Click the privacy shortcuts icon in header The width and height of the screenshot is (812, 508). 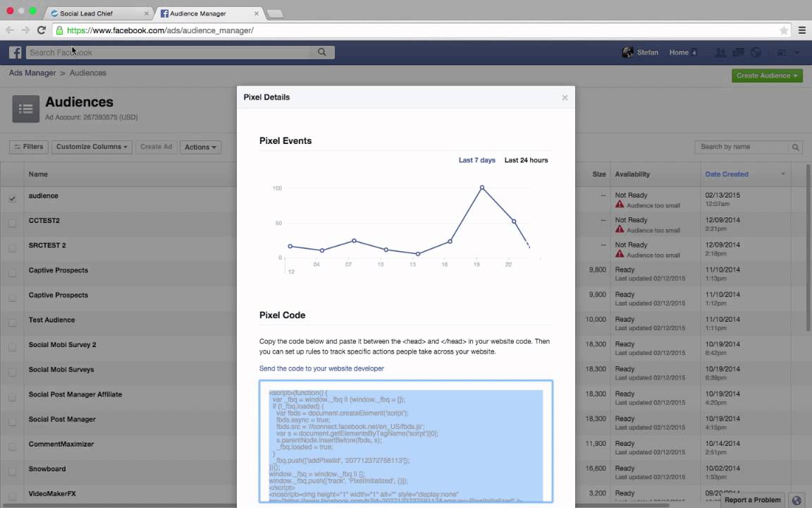[x=782, y=52]
